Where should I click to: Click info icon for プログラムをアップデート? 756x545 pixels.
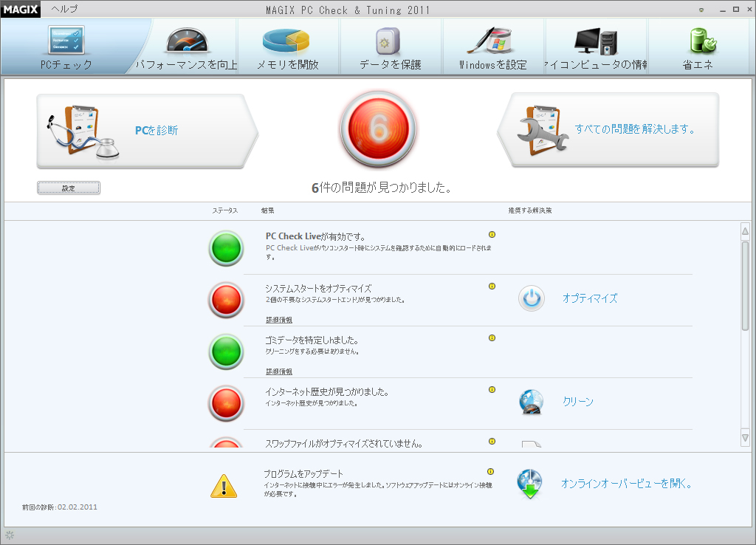pyautogui.click(x=490, y=471)
